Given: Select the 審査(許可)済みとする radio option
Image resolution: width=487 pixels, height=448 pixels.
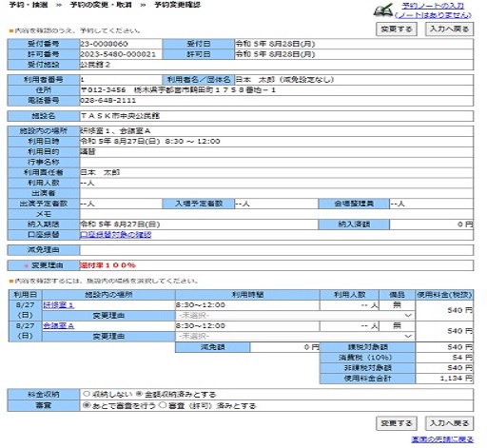Looking at the screenshot, I should coord(163,405).
